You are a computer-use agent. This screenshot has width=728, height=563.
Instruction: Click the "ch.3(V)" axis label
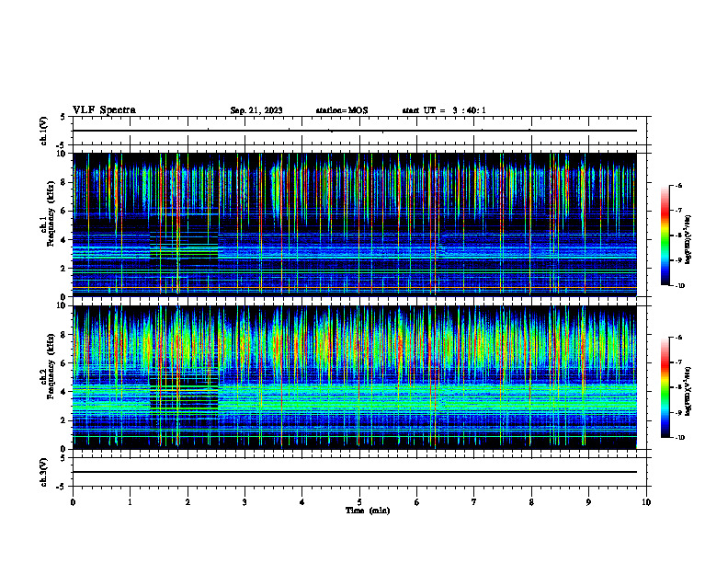(43, 472)
